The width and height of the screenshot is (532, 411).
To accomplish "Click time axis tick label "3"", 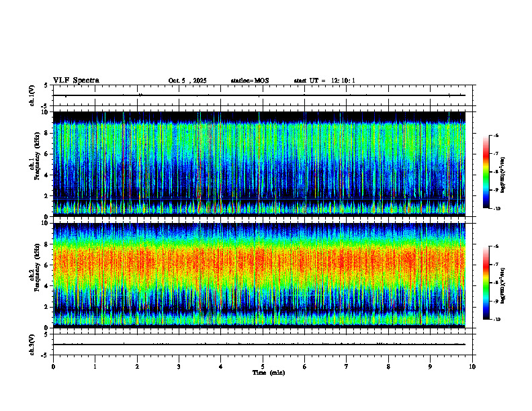I will coord(179,367).
